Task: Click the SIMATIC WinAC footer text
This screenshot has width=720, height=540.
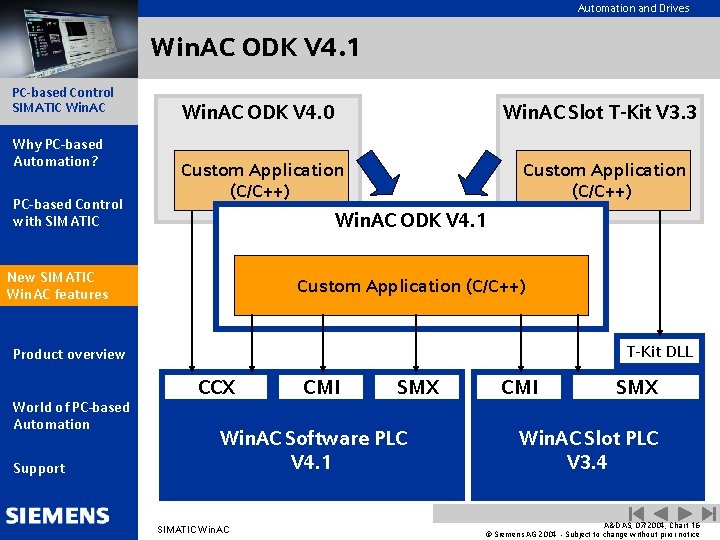Action: 193,529
